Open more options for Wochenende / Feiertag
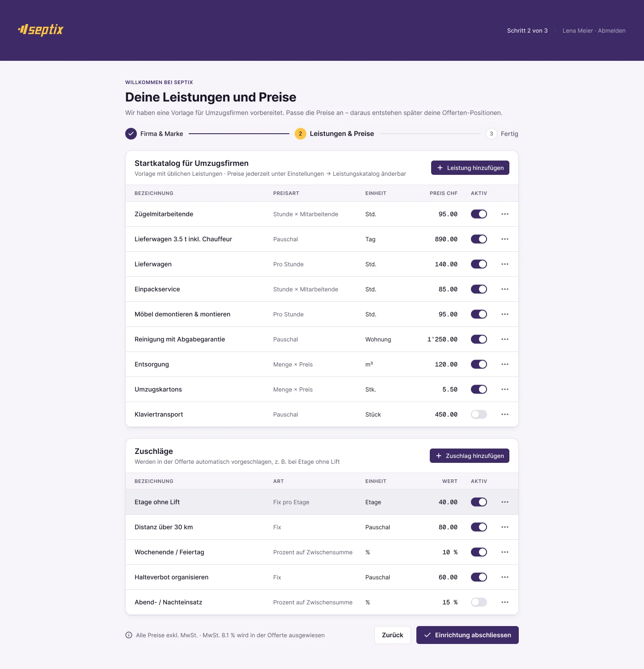644x669 pixels. click(x=505, y=552)
